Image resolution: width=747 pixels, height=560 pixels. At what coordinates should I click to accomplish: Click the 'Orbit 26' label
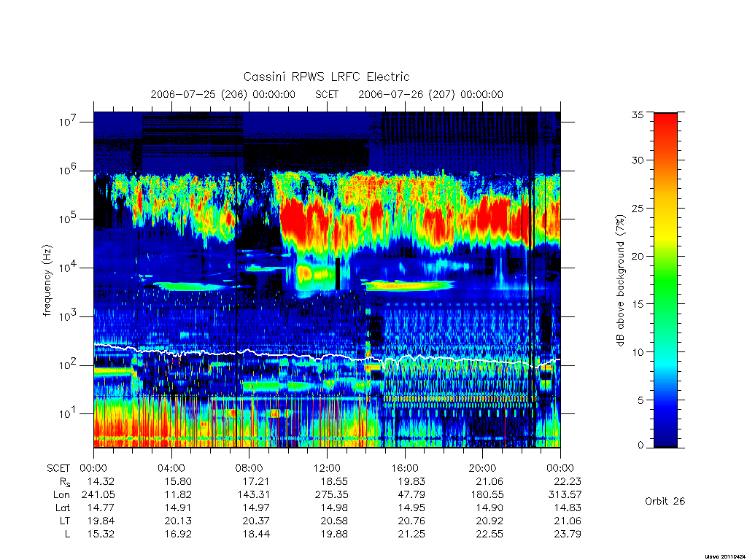[665, 501]
